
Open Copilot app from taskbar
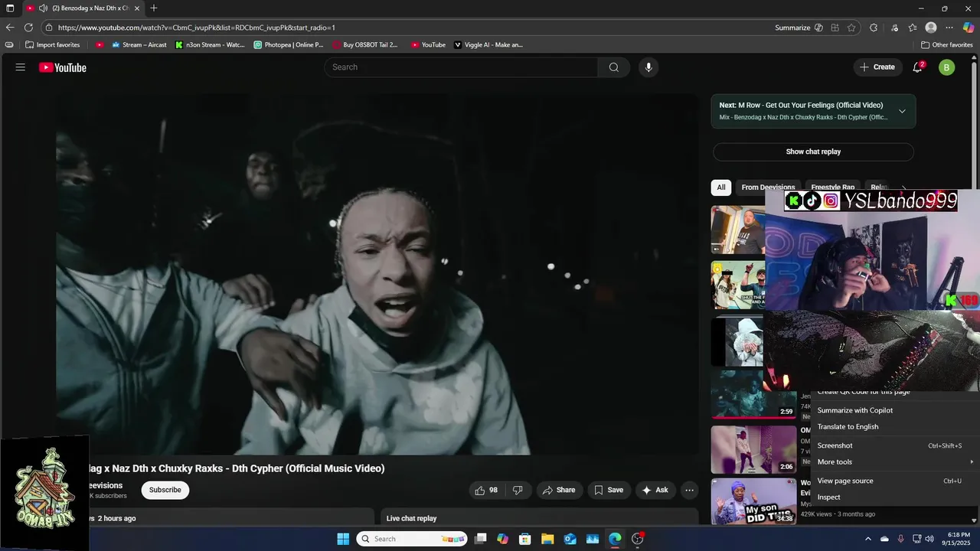502,539
